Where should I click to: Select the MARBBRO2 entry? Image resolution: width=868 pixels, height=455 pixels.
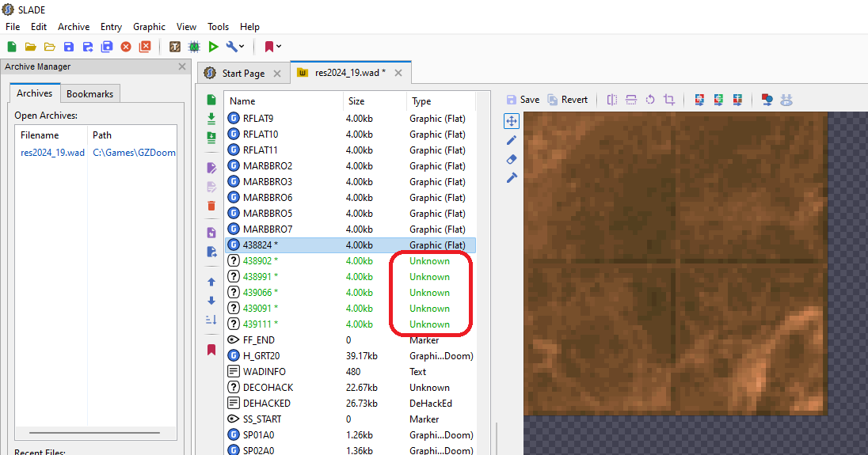coord(350,166)
